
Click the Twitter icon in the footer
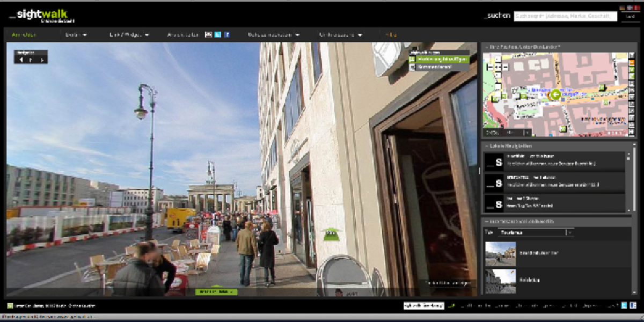[624, 305]
